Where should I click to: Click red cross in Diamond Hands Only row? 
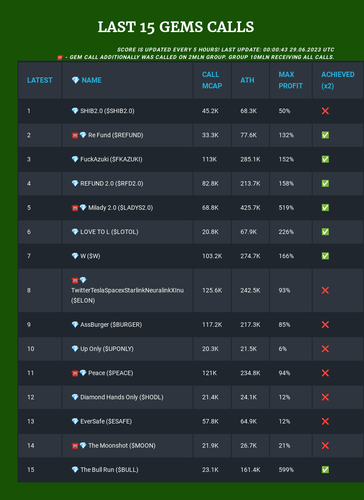click(325, 397)
